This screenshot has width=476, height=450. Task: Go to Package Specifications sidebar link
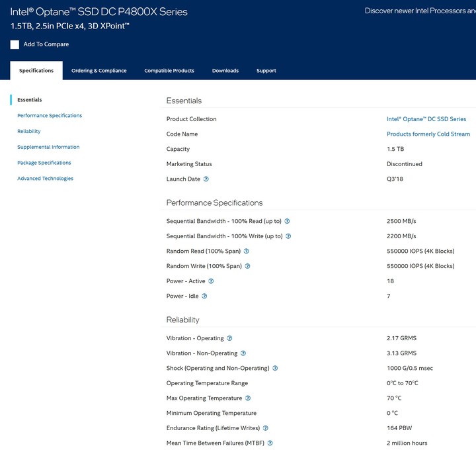[x=44, y=163]
